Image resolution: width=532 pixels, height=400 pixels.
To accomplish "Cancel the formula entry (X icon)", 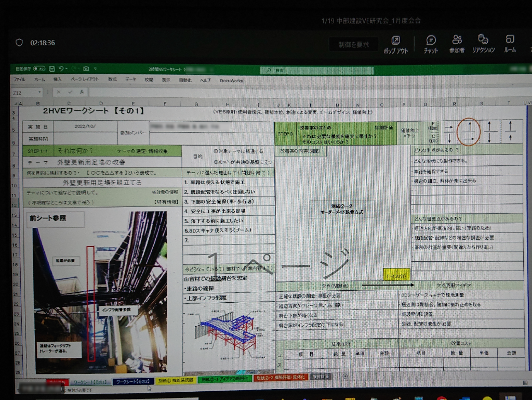I will click(59, 92).
